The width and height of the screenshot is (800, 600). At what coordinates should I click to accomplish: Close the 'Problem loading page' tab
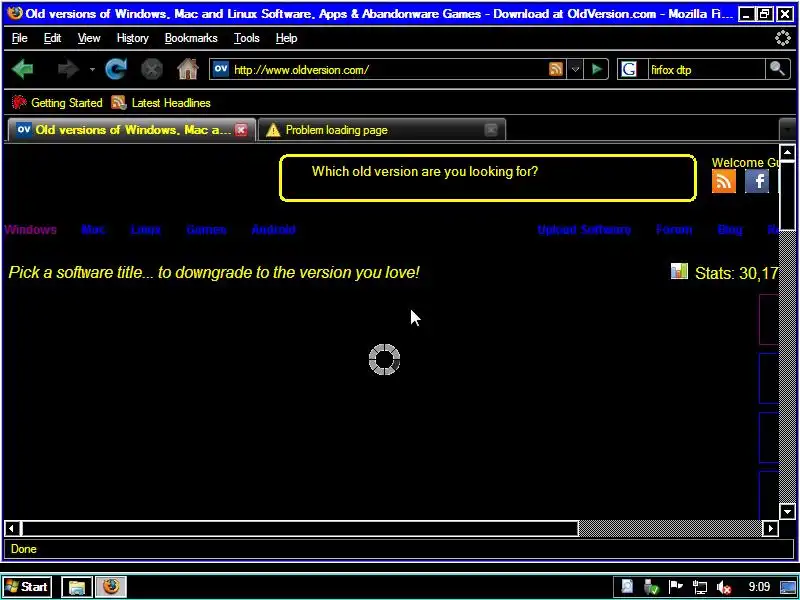[491, 130]
